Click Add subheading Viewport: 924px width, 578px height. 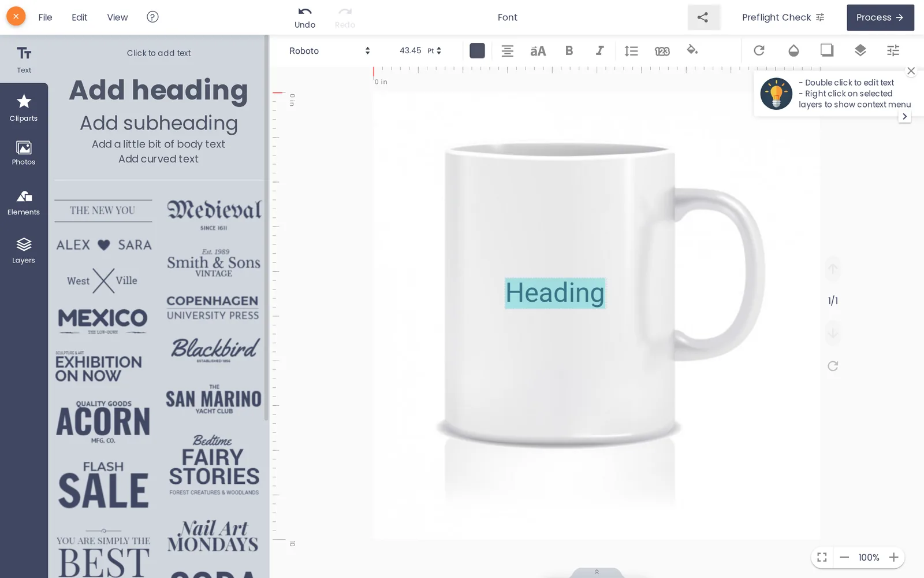158,123
